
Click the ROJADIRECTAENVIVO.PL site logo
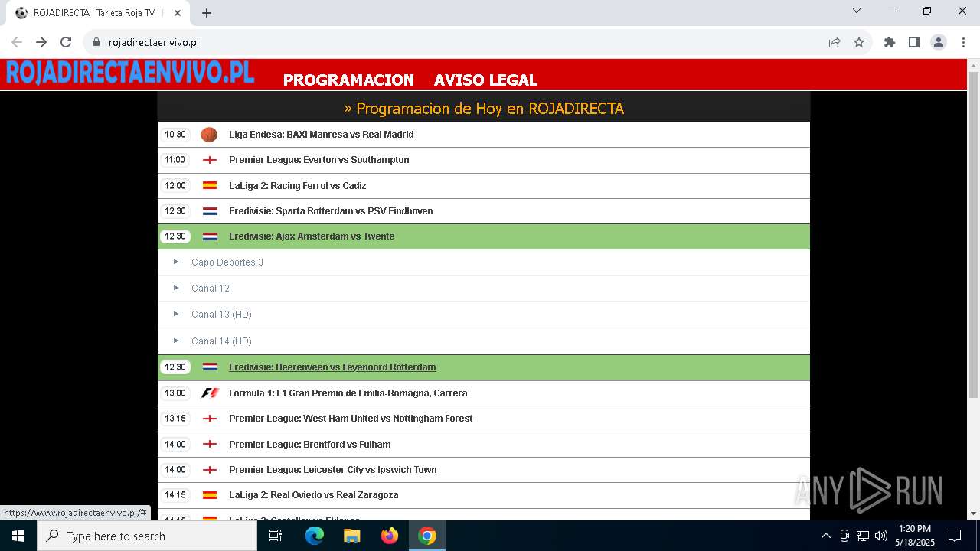[130, 73]
